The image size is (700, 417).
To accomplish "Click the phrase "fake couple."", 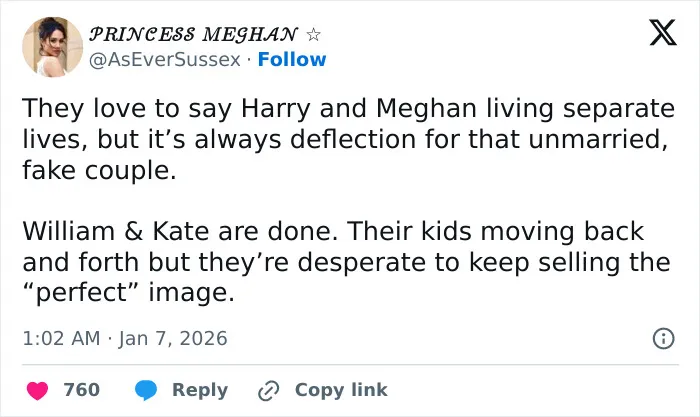I will (x=100, y=171).
